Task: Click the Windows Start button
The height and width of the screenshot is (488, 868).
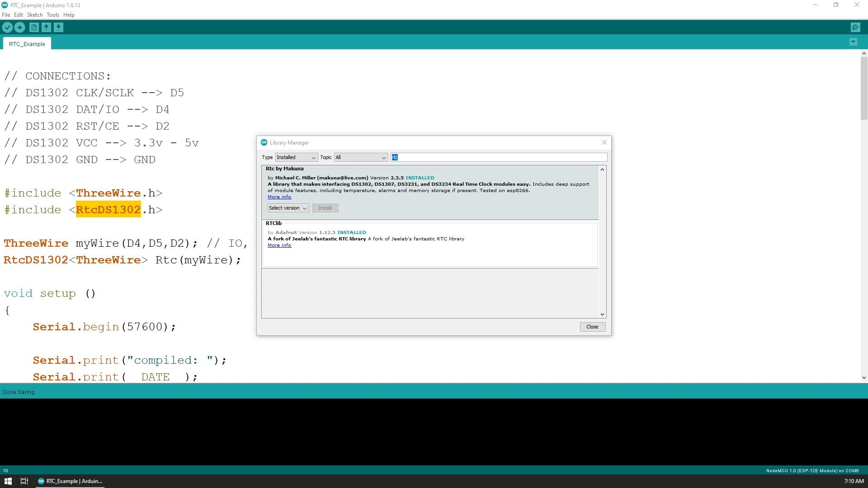Action: pyautogui.click(x=8, y=481)
